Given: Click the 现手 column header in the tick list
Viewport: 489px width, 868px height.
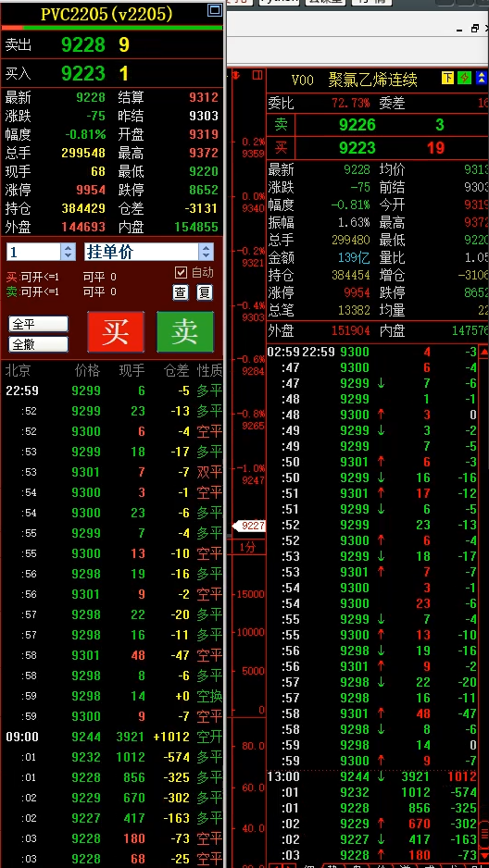Looking at the screenshot, I should click(132, 370).
